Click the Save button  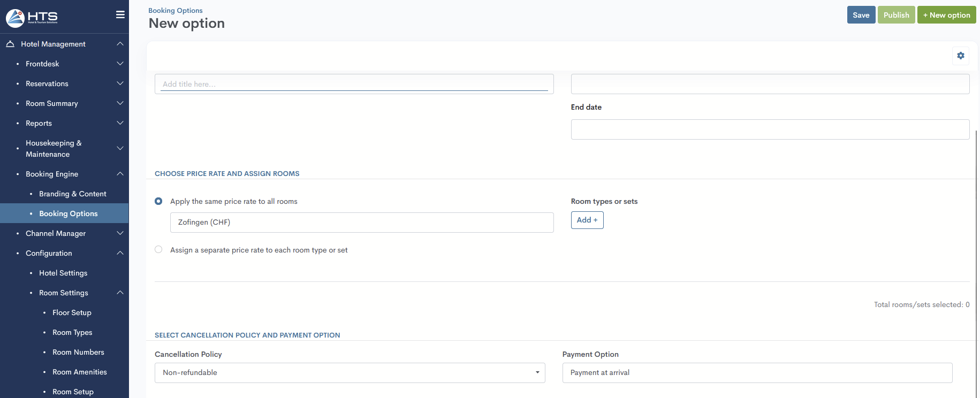pos(861,15)
